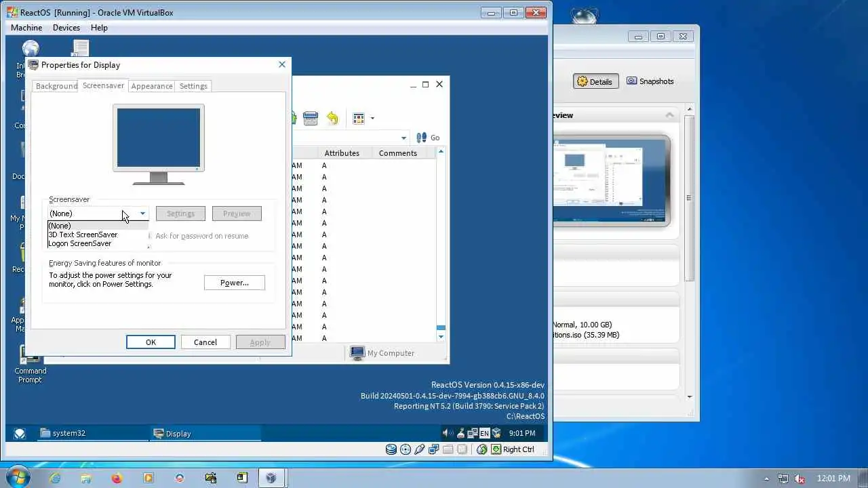868x488 pixels.
Task: Open the Command Prompt desktop icon
Action: click(x=30, y=365)
